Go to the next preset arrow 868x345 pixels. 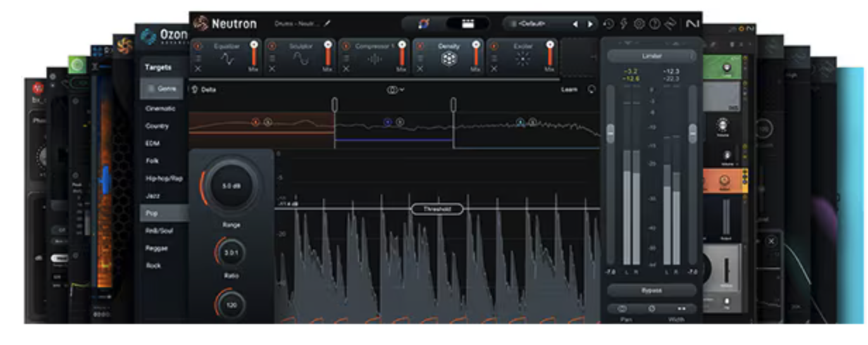click(590, 24)
